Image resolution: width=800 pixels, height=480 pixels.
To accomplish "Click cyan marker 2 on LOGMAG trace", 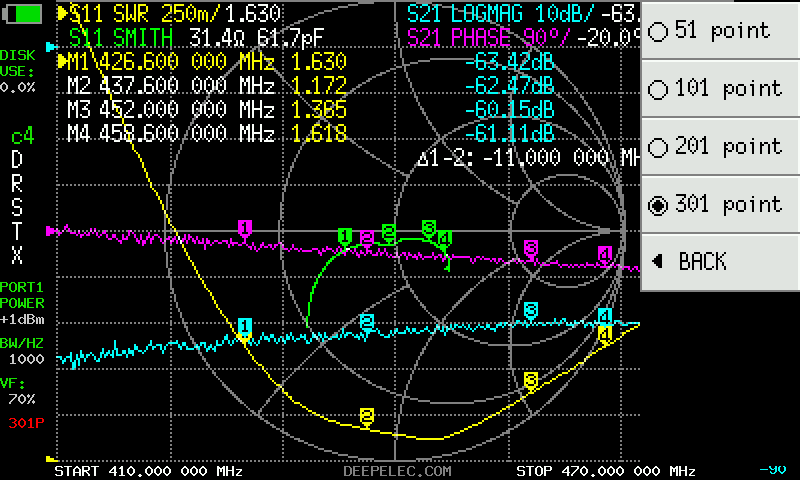I will [x=367, y=322].
